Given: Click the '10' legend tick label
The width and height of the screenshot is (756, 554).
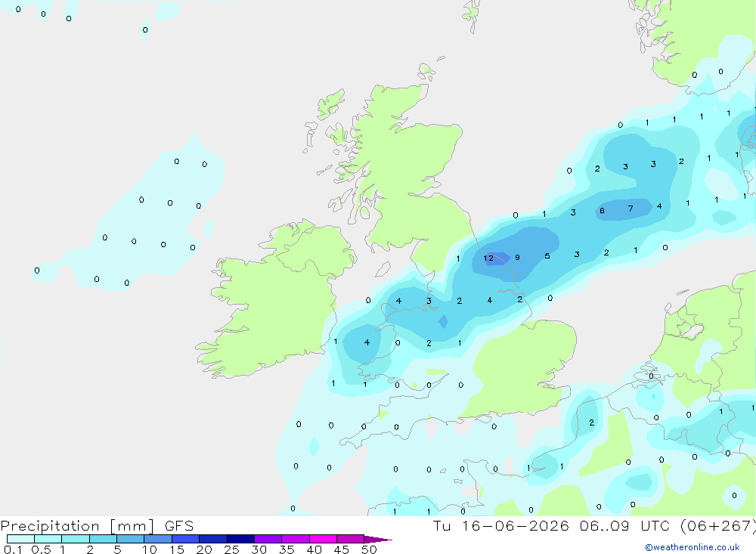Looking at the screenshot, I should 150,549.
